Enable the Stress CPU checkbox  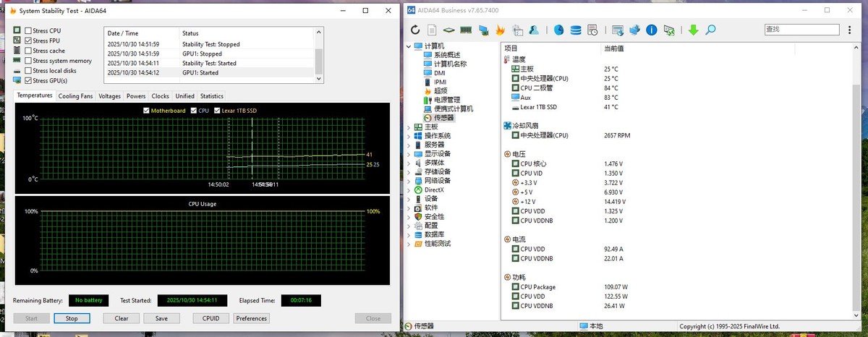tap(28, 31)
